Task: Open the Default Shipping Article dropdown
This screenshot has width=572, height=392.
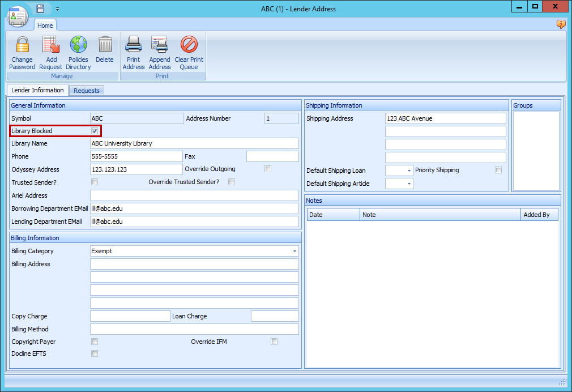Action: coord(407,184)
